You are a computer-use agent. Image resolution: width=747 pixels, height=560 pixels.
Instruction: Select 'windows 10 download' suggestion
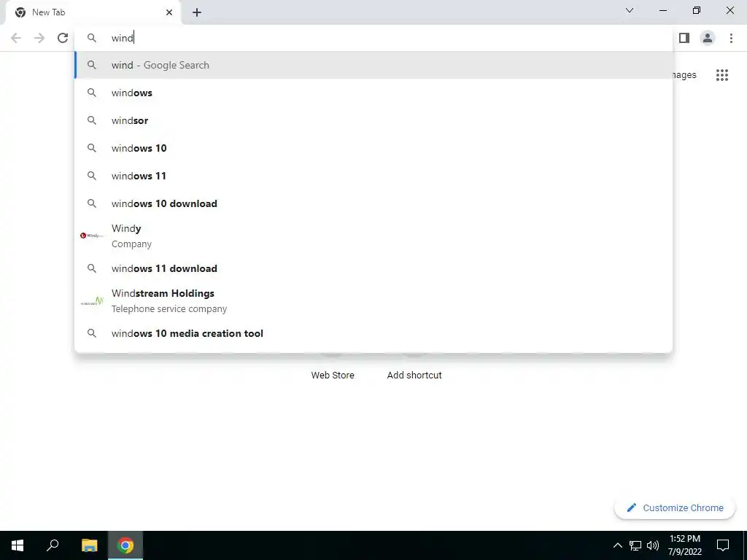point(373,203)
